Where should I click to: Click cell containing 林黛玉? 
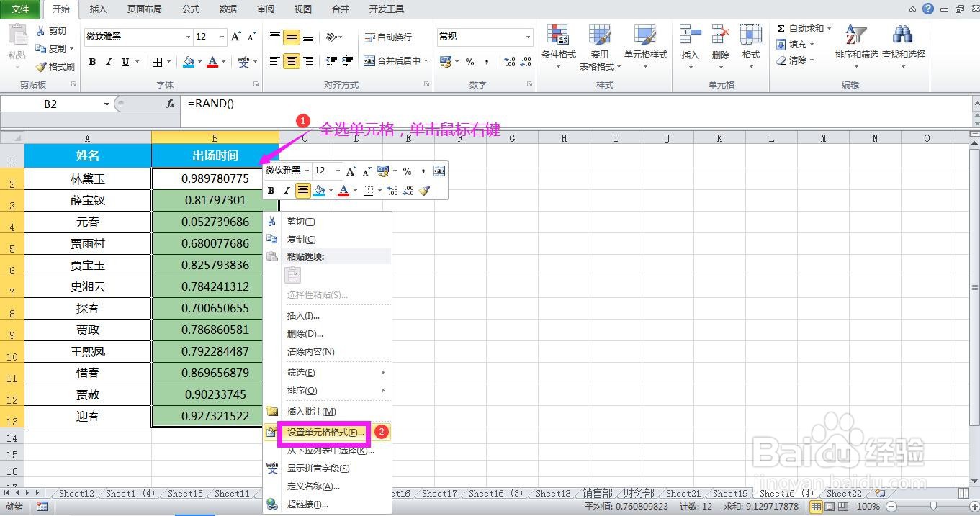pyautogui.click(x=88, y=178)
